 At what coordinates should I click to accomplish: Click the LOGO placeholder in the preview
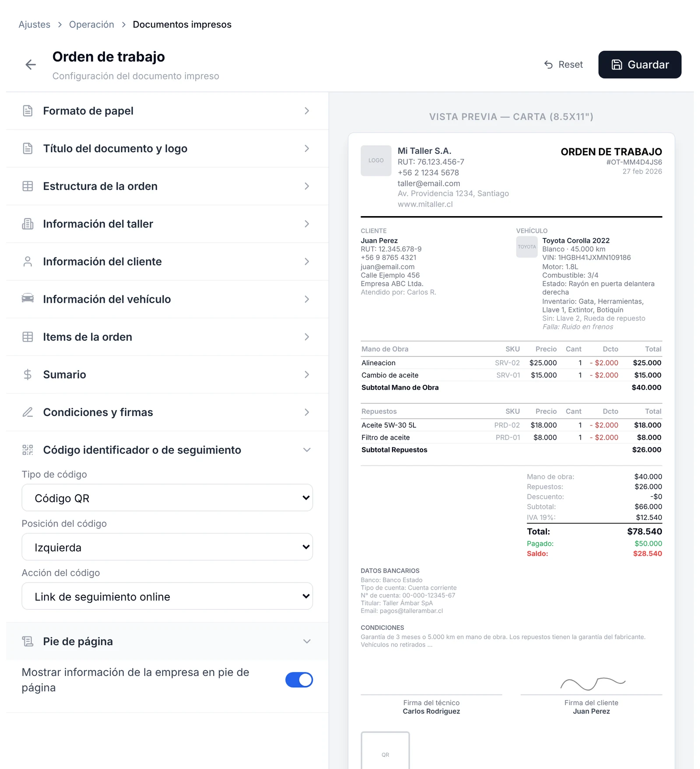(376, 161)
